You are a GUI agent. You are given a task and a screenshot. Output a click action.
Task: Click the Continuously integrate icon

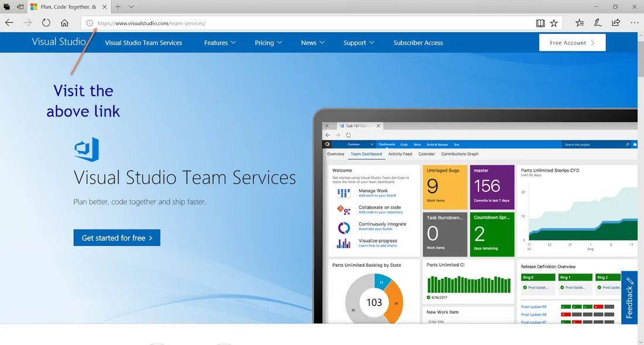(x=344, y=227)
